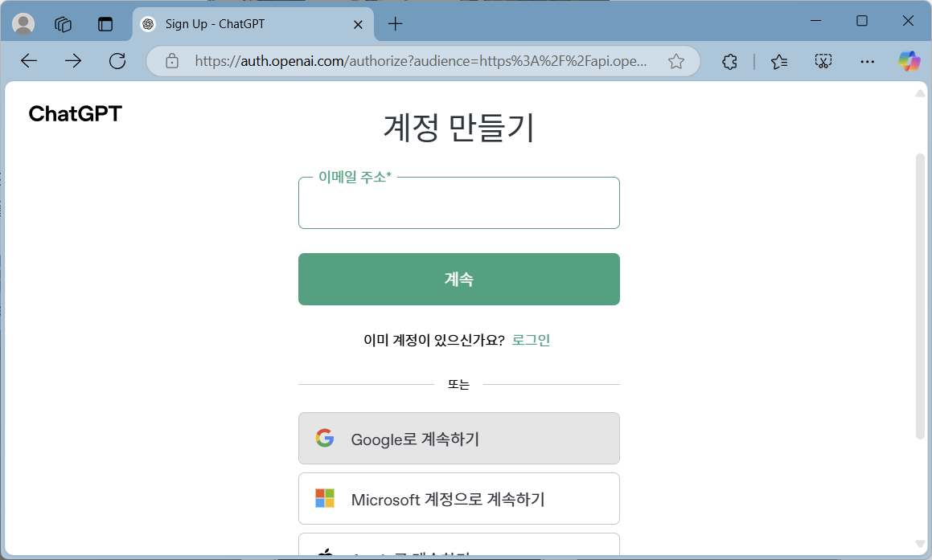Open the browser extensions menu
The image size is (932, 560).
click(x=730, y=61)
